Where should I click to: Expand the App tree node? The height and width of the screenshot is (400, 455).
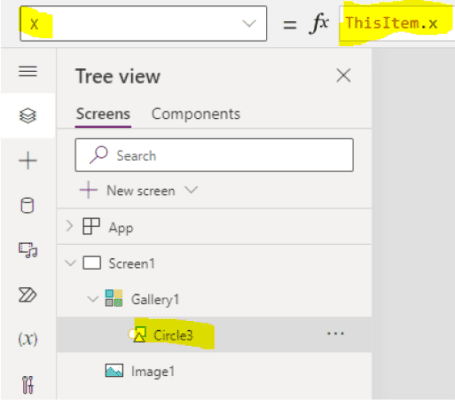(x=70, y=226)
